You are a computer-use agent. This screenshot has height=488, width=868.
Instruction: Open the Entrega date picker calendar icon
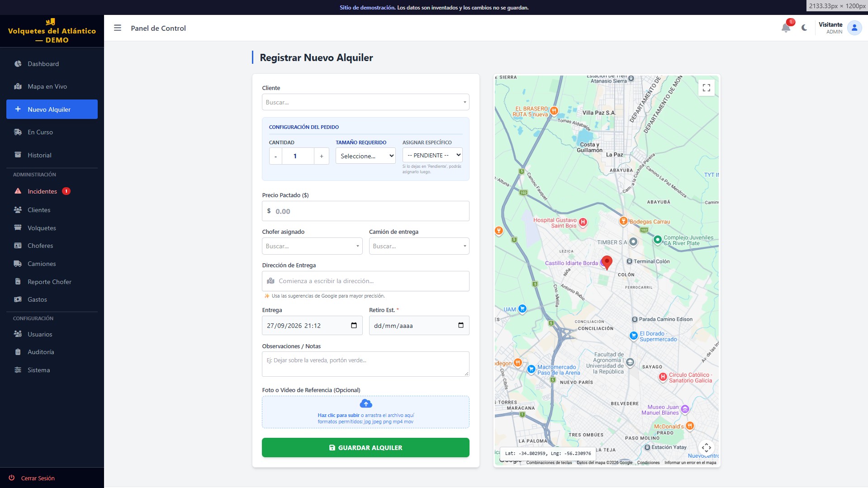354,325
